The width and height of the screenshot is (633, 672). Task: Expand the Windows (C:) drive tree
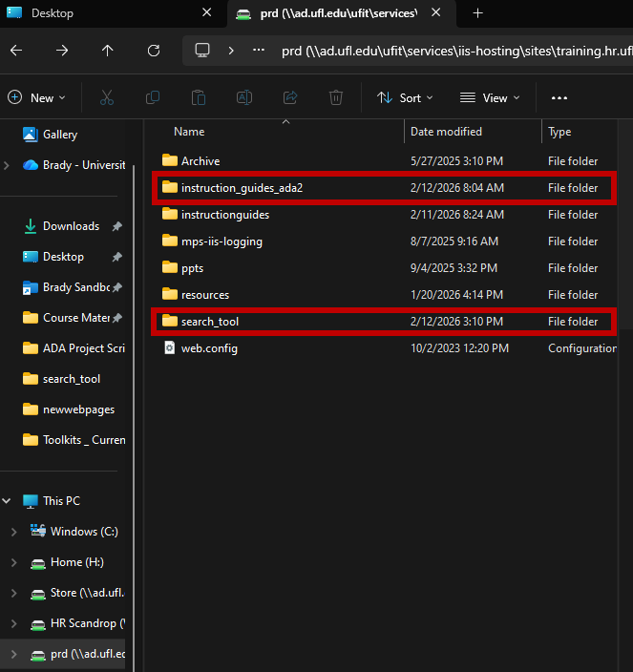pos(13,532)
